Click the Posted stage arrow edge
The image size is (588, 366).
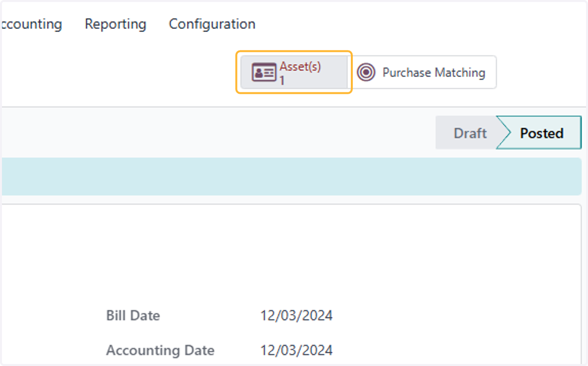(504, 133)
